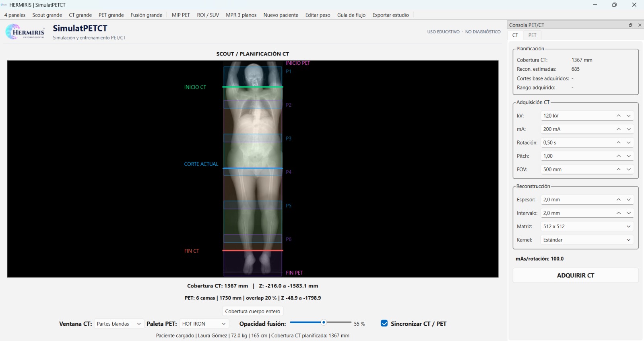Open the ROI / SUV menu item
Screen dimensions: 644x341
pos(208,15)
